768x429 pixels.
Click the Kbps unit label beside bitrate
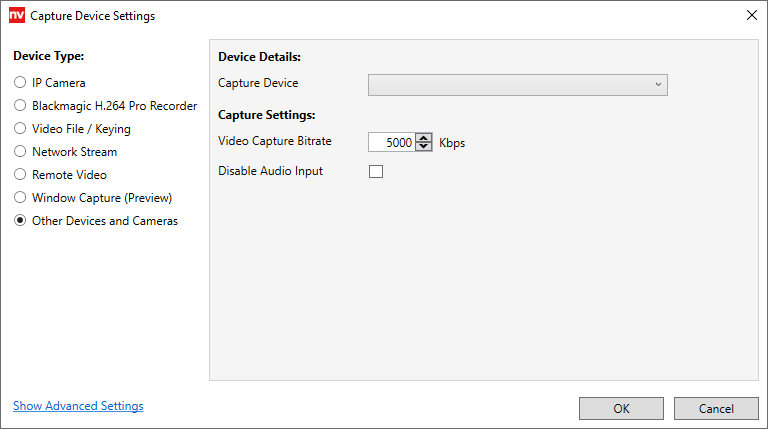[452, 143]
